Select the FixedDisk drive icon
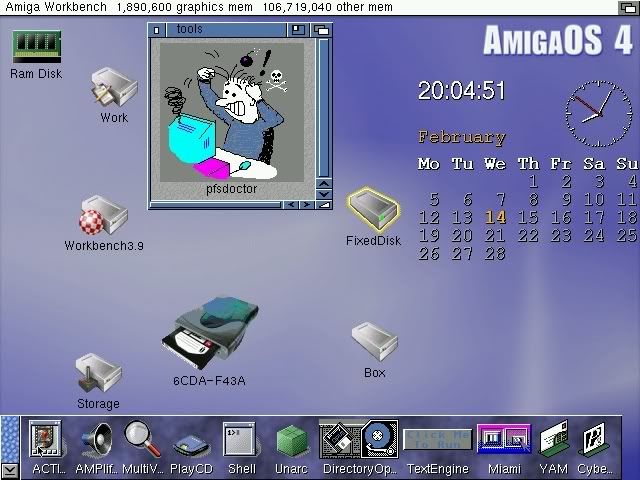This screenshot has height=480, width=640. pyautogui.click(x=373, y=210)
